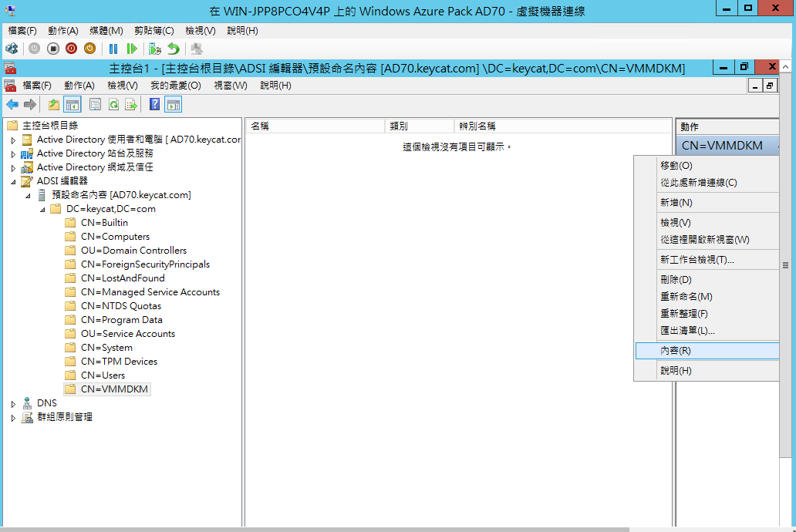796x532 pixels.
Task: Select the CN=TPM Devices container
Action: tap(119, 362)
